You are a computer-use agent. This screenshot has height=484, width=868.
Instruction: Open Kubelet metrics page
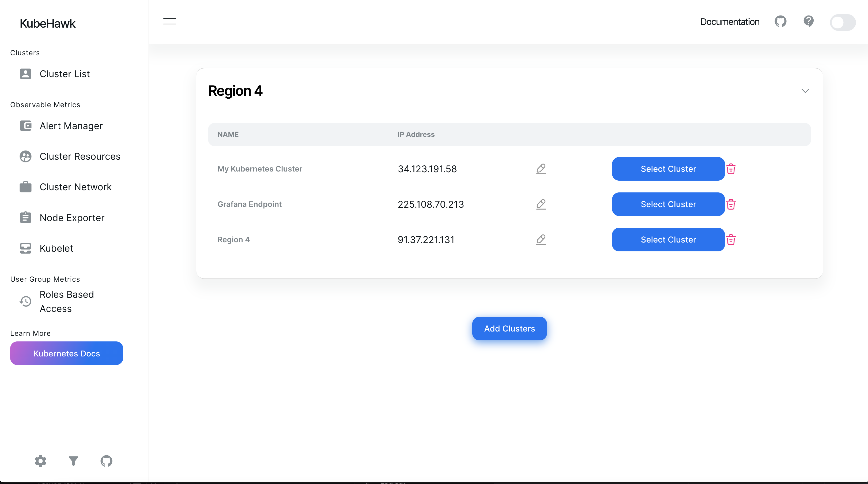[x=56, y=248]
